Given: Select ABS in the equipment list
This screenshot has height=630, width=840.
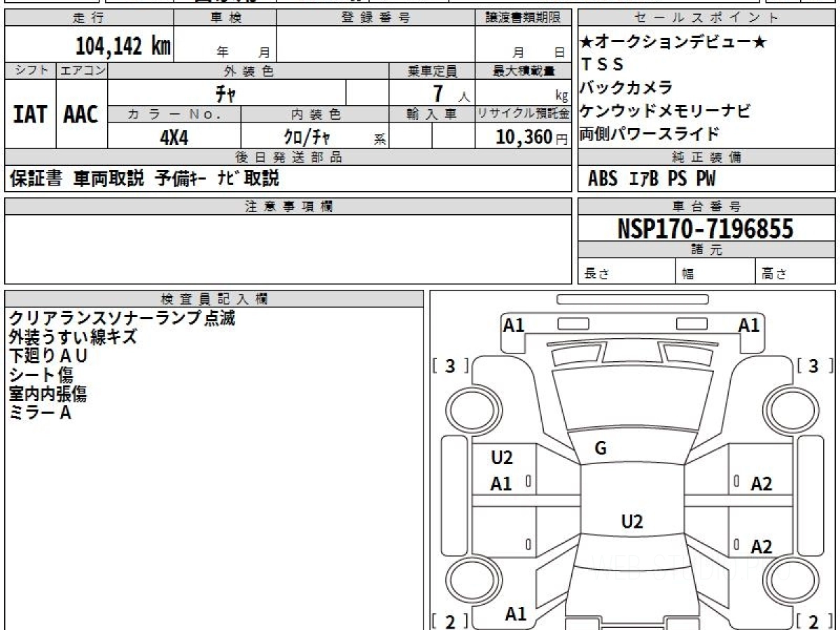Looking at the screenshot, I should click(603, 179).
